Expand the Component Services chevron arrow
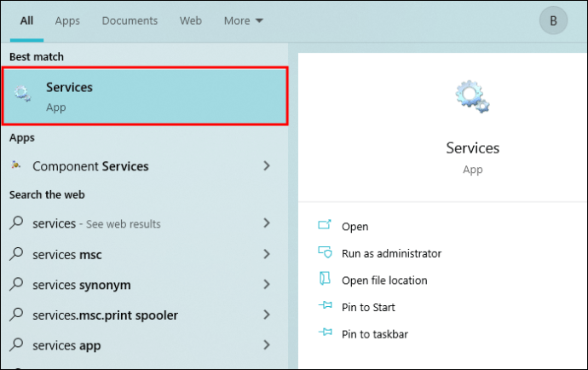The height and width of the screenshot is (370, 588). coord(267,165)
